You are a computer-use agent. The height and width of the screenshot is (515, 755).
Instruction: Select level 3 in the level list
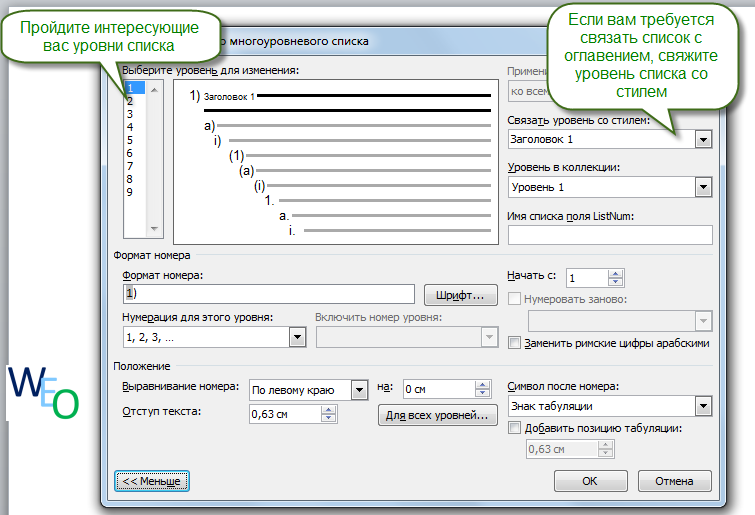point(130,114)
